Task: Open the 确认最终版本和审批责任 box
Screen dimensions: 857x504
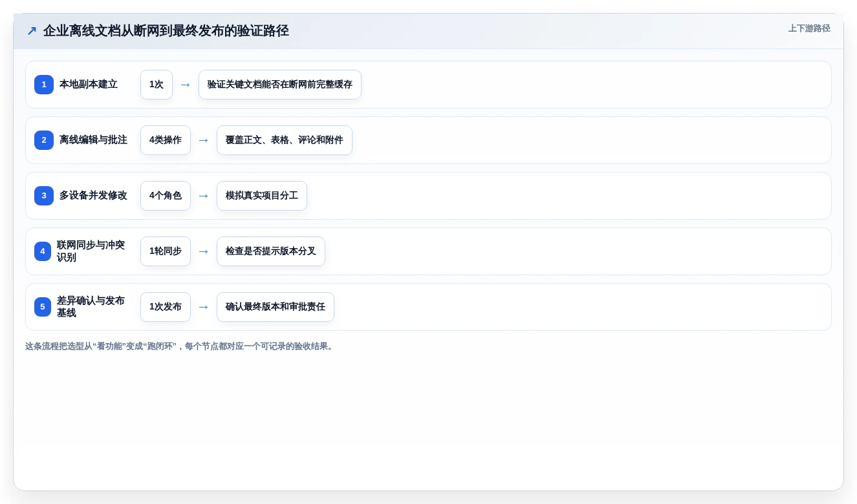Action: [x=276, y=307]
